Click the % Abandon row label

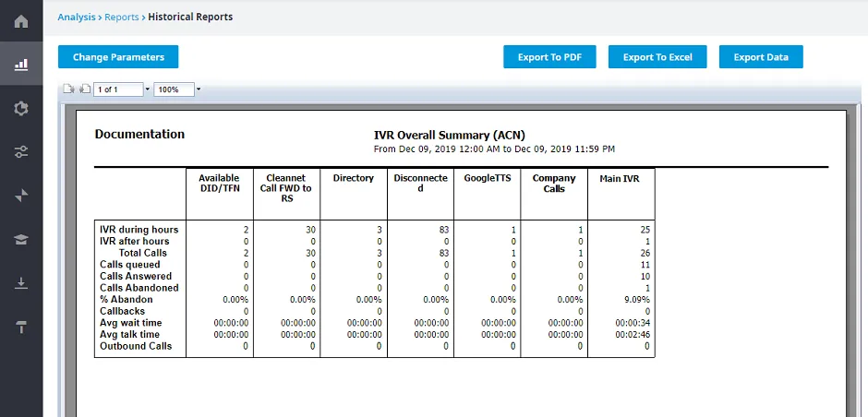point(127,299)
